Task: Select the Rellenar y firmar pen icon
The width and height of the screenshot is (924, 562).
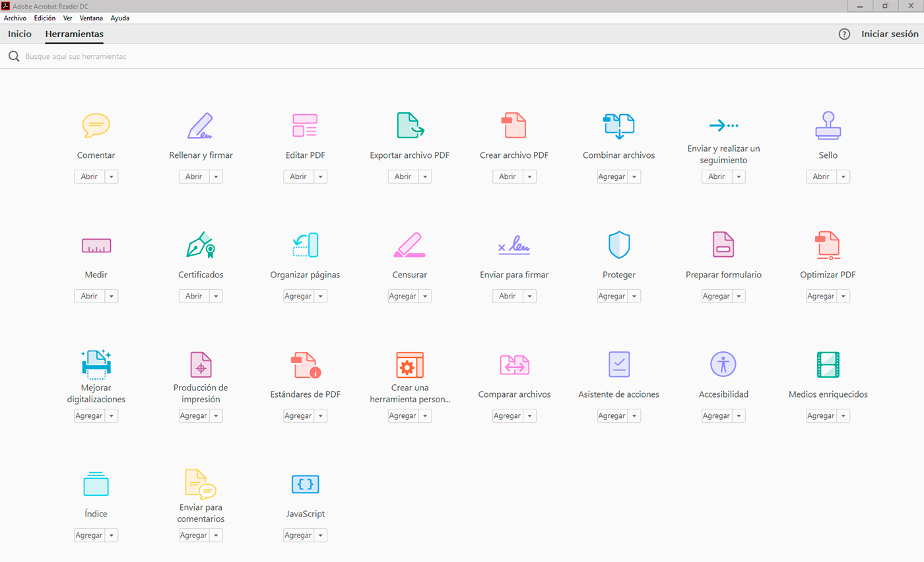Action: pyautogui.click(x=201, y=125)
